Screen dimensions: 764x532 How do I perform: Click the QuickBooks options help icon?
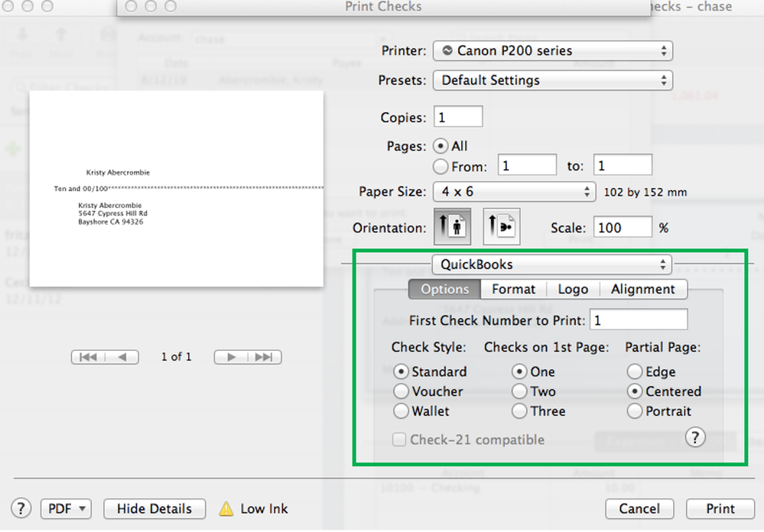[x=695, y=437]
